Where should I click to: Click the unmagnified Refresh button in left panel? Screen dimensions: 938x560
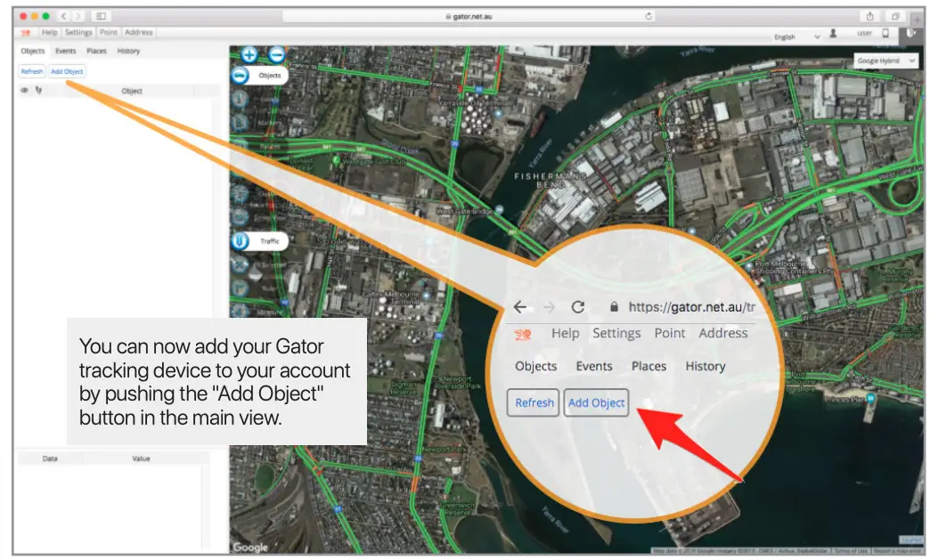pyautogui.click(x=32, y=71)
